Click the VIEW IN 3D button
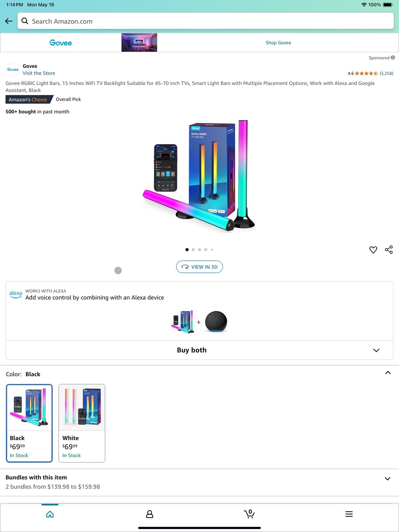This screenshot has width=399, height=532. (199, 267)
